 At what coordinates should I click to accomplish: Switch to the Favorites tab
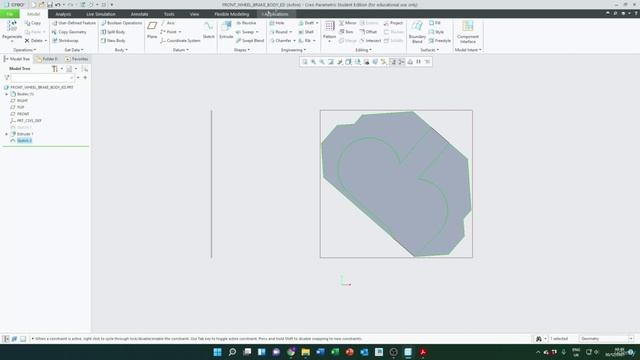click(77, 59)
